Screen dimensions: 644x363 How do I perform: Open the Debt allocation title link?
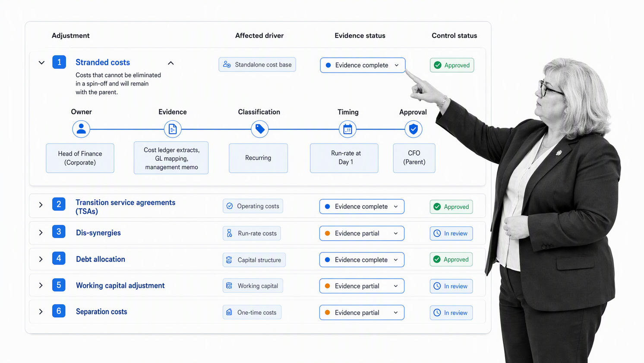[x=101, y=259]
